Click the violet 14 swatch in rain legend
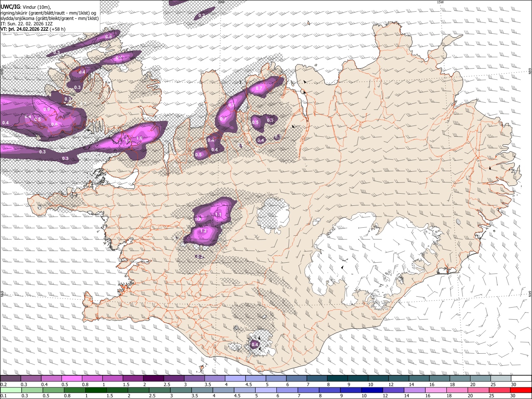Screen dimensions: 532x399 point(415,390)
